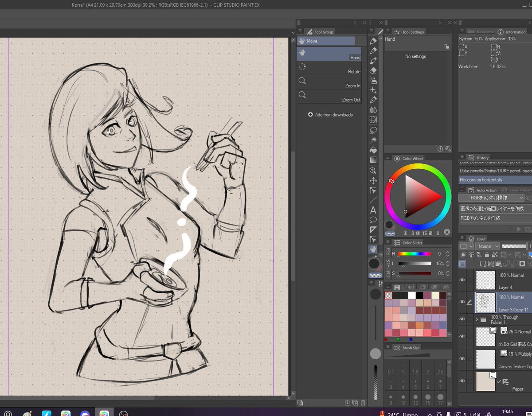Select the Auto select magic wand tool
The height and width of the screenshot is (416, 532).
(373, 140)
